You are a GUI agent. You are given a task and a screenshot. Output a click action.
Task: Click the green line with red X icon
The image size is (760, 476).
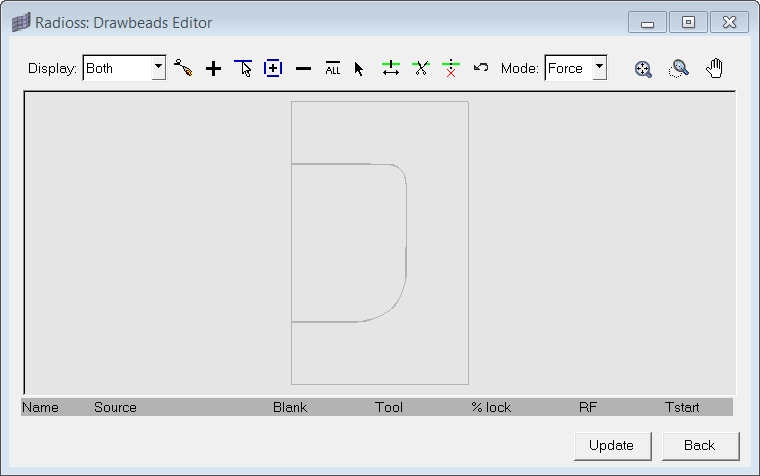point(451,69)
